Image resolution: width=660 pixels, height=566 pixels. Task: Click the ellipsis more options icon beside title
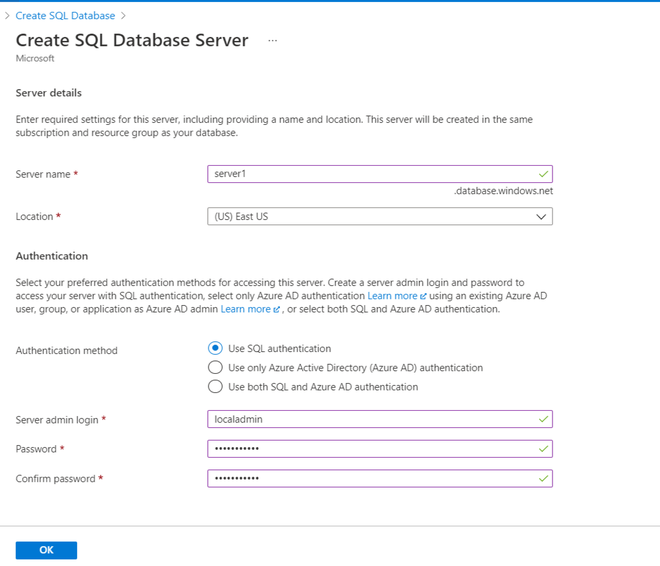click(272, 41)
